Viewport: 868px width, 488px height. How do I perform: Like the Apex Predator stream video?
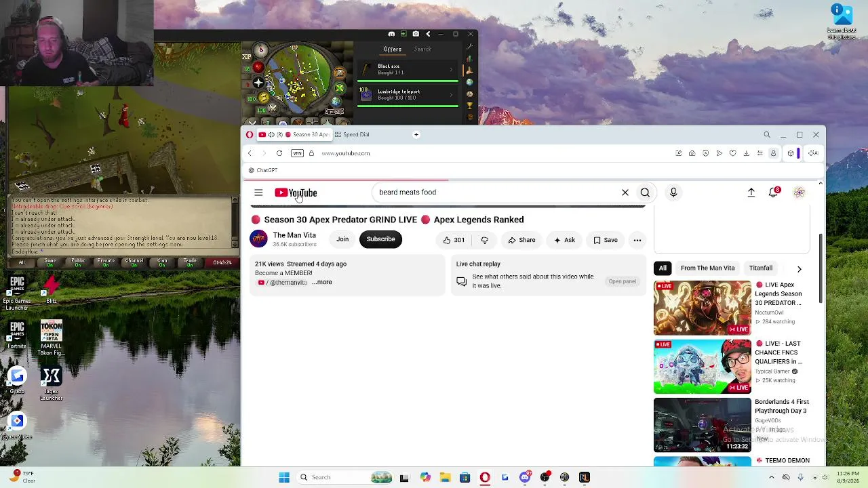(454, 240)
